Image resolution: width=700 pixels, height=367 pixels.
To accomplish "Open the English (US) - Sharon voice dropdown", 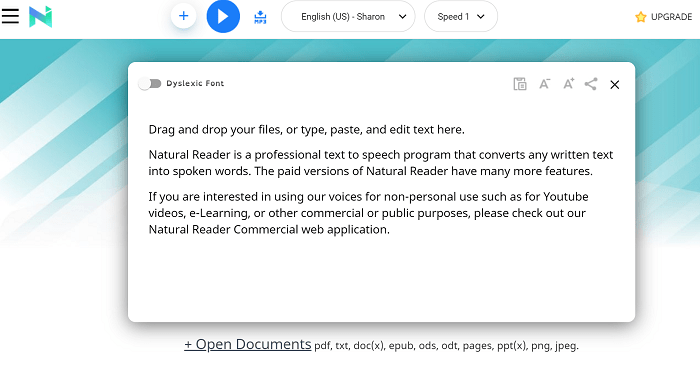I will coord(348,17).
